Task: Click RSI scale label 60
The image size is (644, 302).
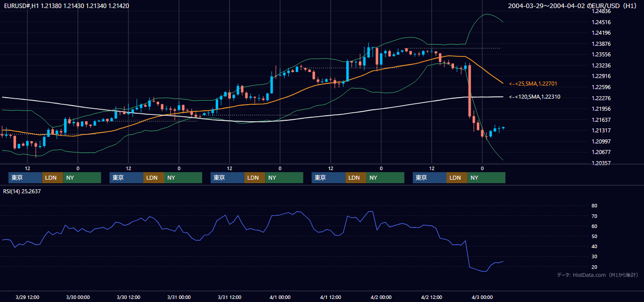Action: tap(594, 226)
